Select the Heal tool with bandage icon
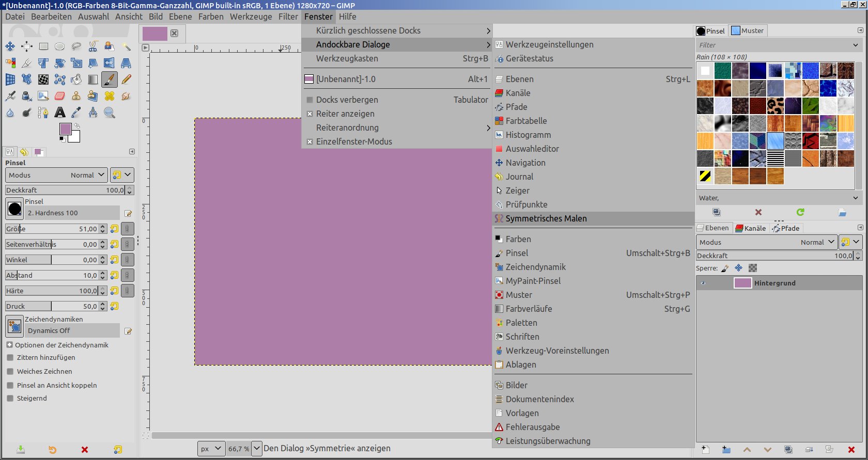868x460 pixels. point(110,96)
